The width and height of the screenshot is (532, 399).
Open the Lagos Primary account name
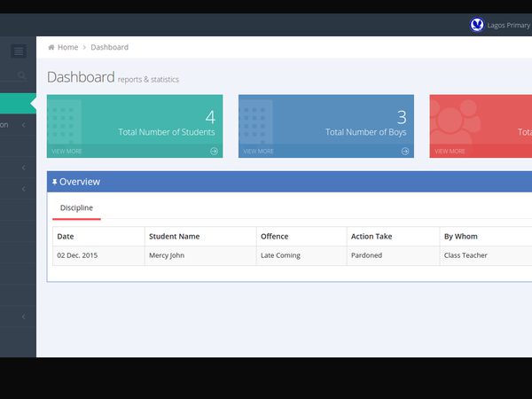tap(508, 25)
